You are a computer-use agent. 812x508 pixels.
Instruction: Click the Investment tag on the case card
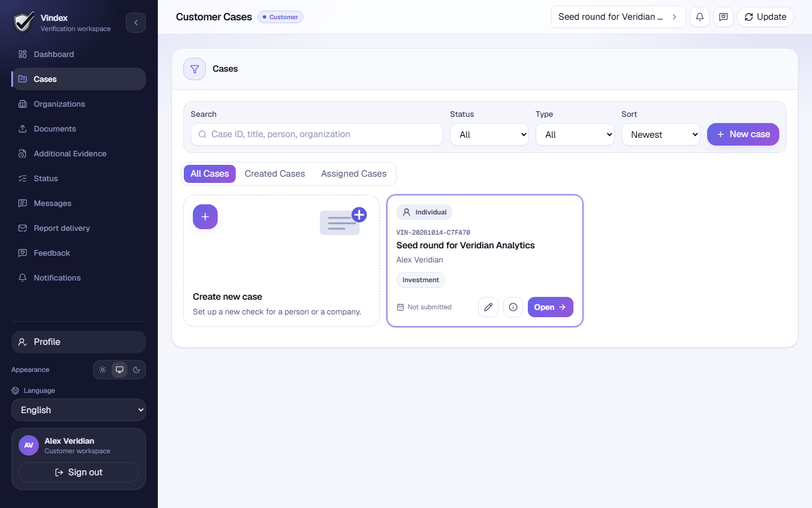click(x=421, y=280)
